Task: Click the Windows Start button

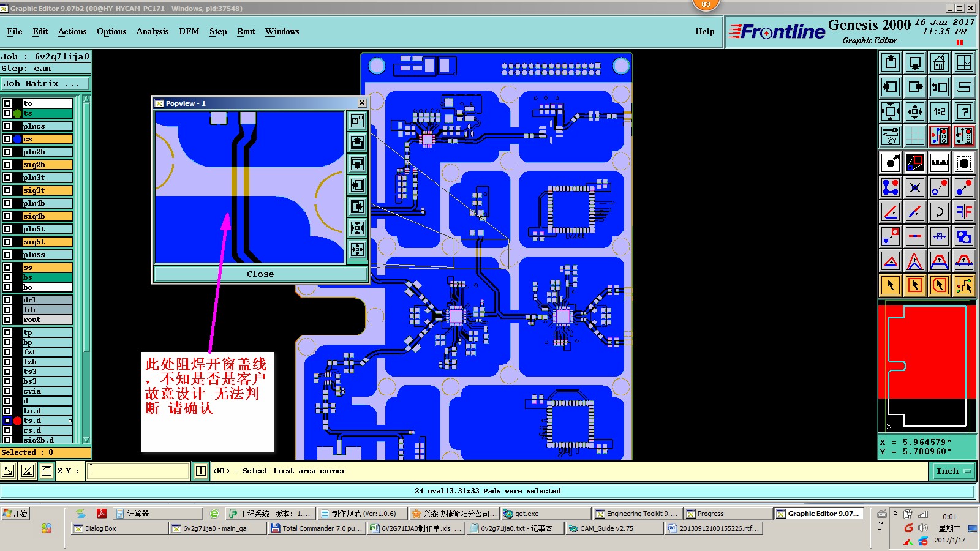Action: click(x=15, y=514)
